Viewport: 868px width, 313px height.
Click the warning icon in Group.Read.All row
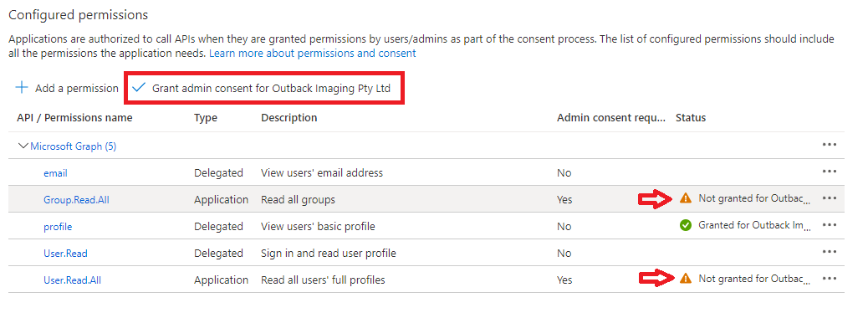point(686,198)
